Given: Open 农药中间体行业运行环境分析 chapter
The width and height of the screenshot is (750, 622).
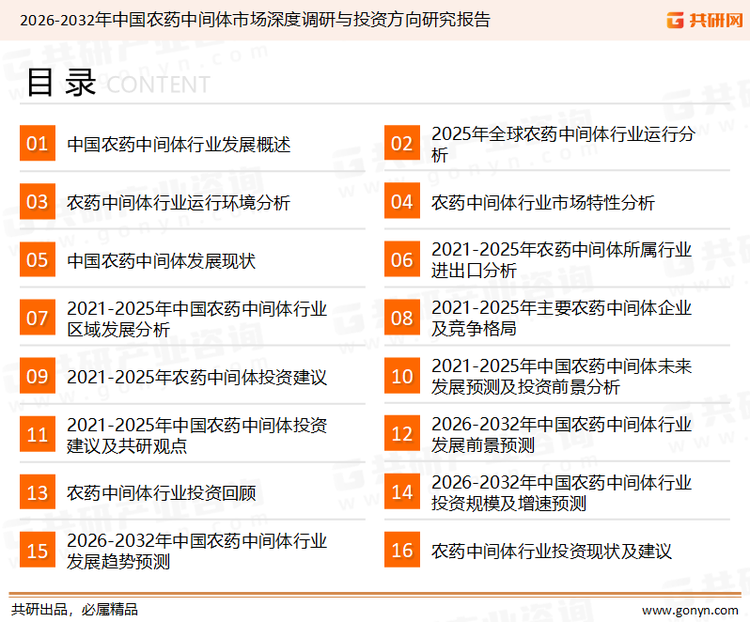Looking at the screenshot, I should pos(178,203).
